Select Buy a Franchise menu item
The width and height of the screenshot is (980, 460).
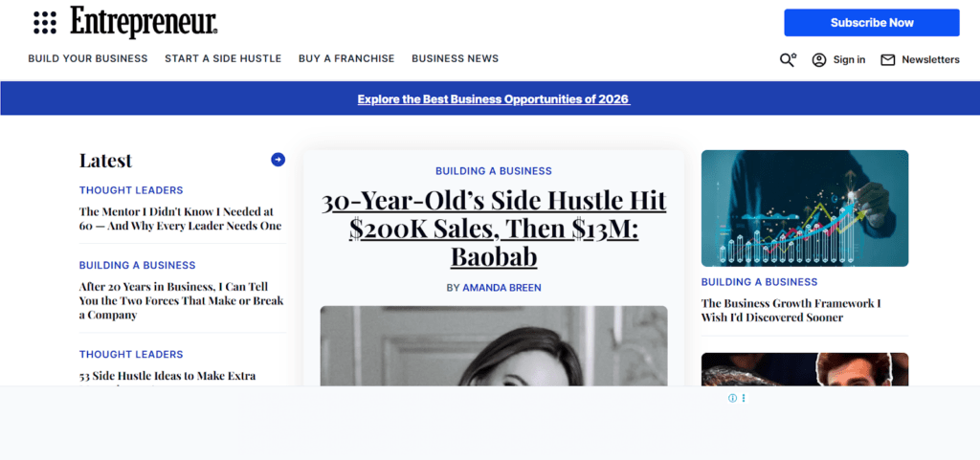coord(346,58)
